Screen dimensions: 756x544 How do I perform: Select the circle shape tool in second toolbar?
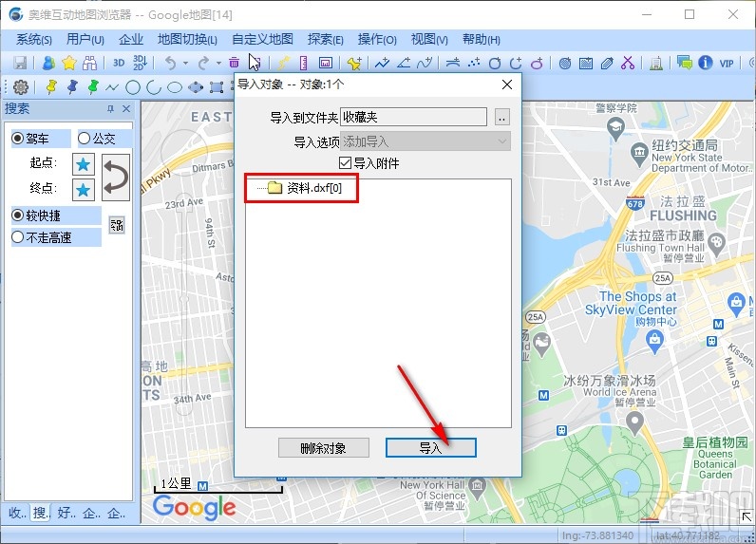click(x=133, y=87)
